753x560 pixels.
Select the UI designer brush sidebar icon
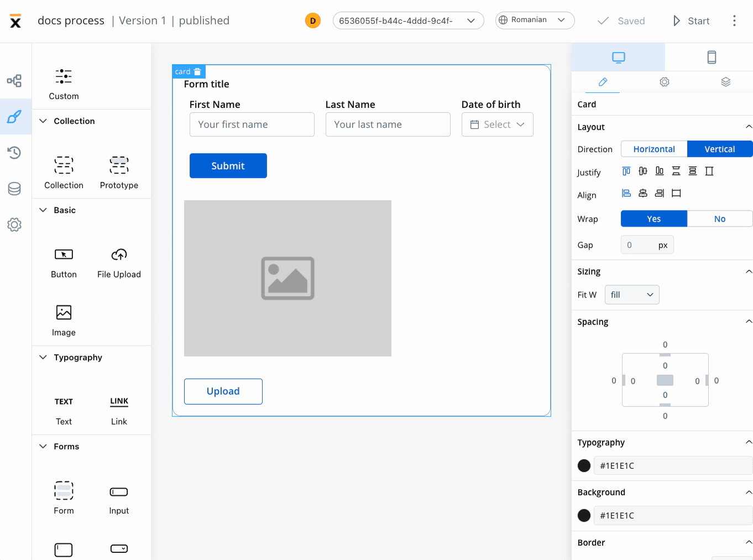pyautogui.click(x=14, y=117)
